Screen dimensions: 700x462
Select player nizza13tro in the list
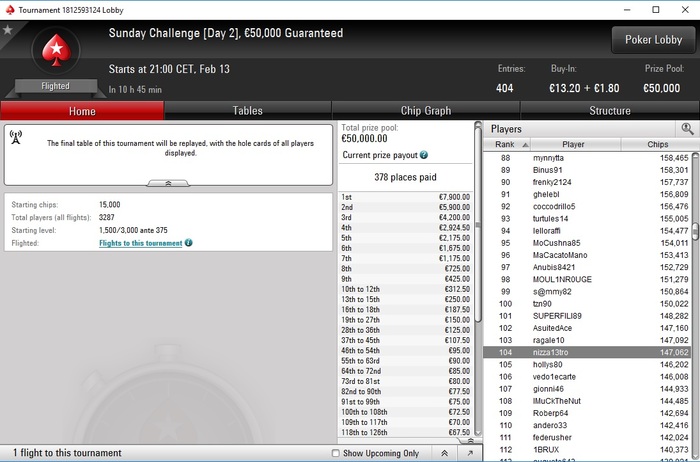click(587, 352)
